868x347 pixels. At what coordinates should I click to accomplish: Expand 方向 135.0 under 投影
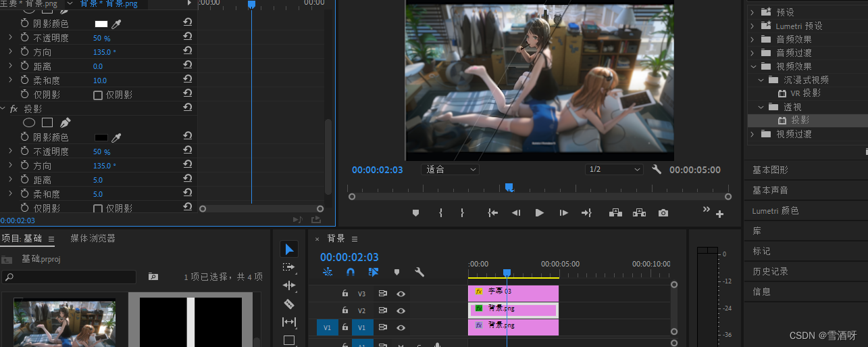point(10,166)
